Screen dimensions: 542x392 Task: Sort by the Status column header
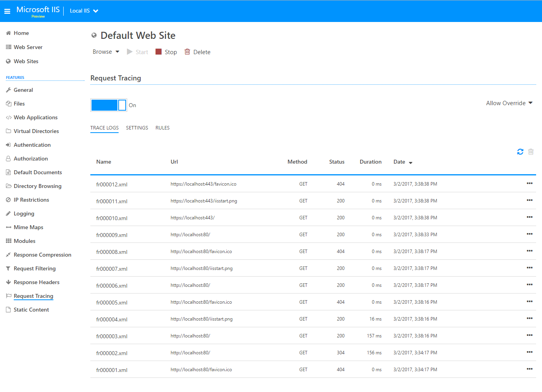[337, 162]
